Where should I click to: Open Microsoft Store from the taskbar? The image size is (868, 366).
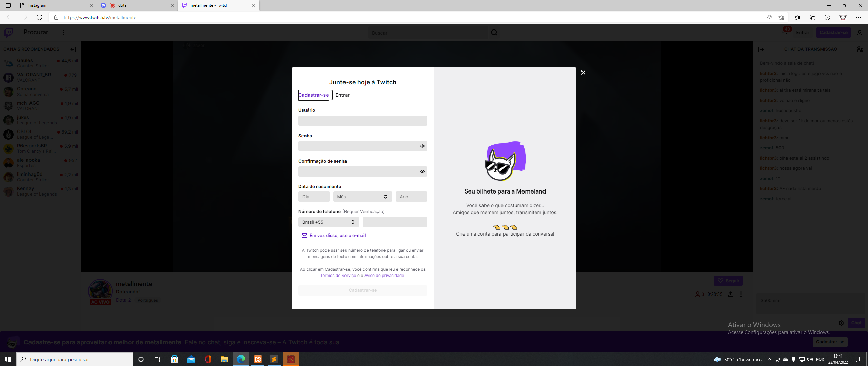(x=175, y=359)
